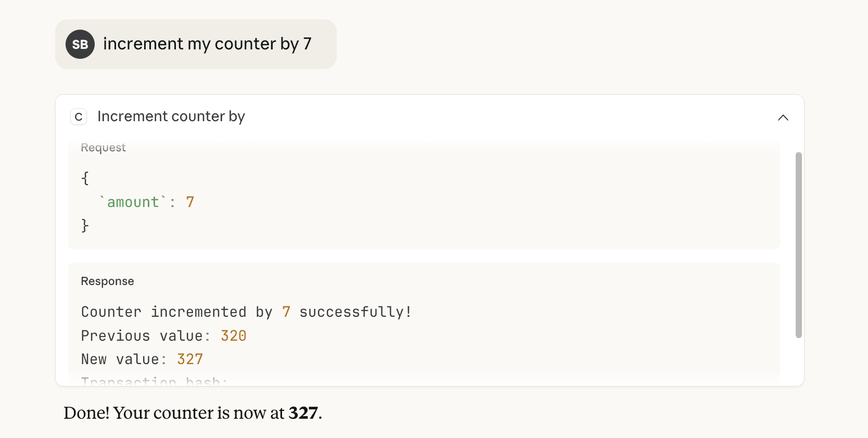Click "Counter incremented by 7 successfully!" line
This screenshot has width=868, height=438.
pyautogui.click(x=246, y=312)
